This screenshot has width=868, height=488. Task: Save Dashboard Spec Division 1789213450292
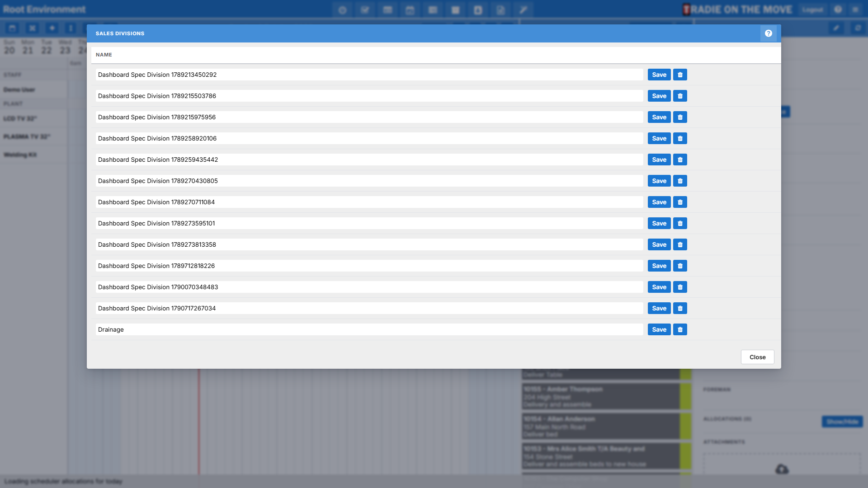(x=659, y=75)
